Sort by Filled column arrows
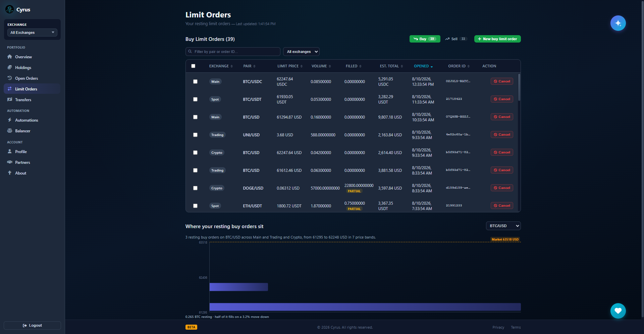The width and height of the screenshot is (644, 334). (x=360, y=66)
